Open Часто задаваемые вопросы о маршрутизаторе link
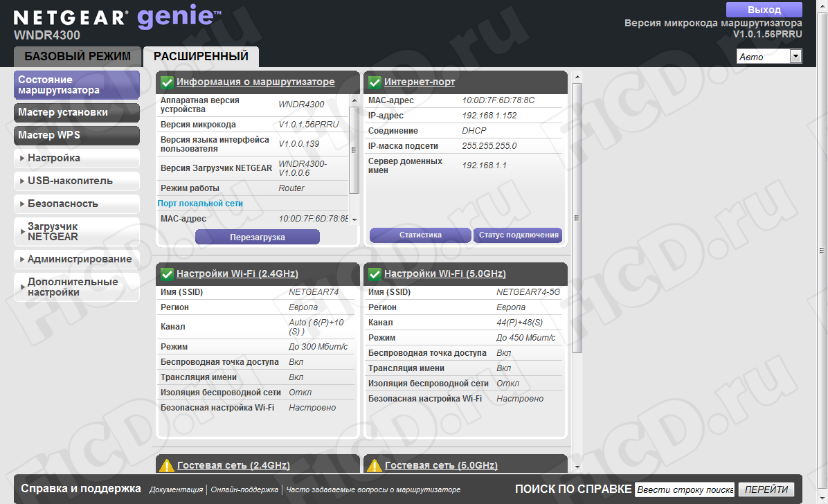This screenshot has height=504, width=828. pyautogui.click(x=373, y=489)
